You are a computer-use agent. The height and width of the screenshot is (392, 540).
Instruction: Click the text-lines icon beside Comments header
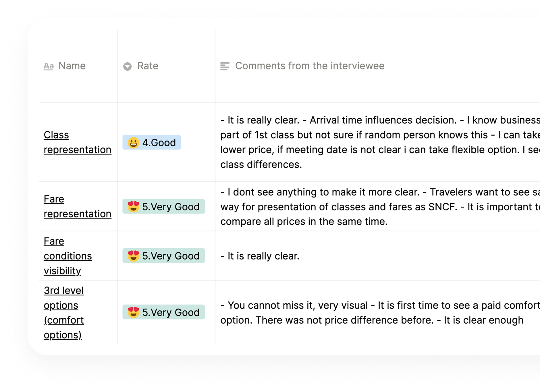point(225,66)
